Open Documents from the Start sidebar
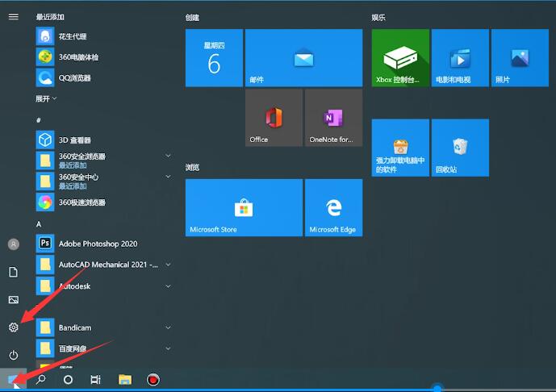Viewport: 556px width, 392px height. tap(14, 272)
